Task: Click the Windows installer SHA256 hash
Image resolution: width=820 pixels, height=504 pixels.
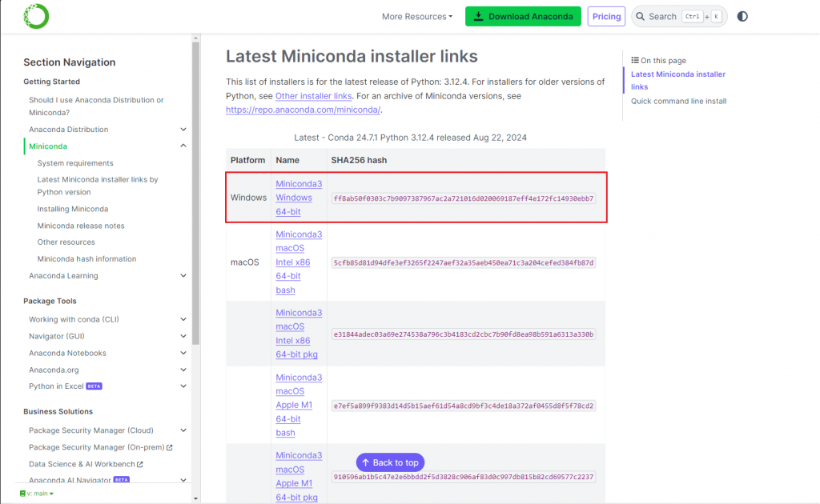Action: 464,198
